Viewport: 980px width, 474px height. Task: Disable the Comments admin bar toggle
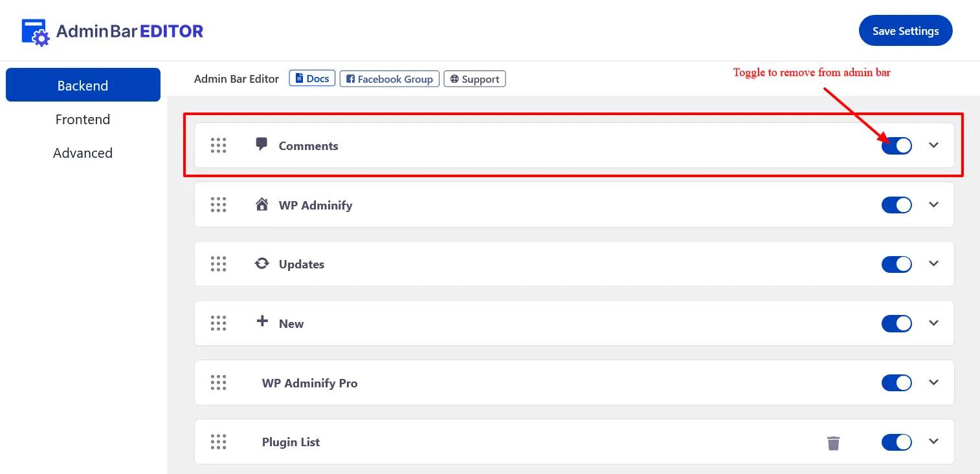[x=896, y=145]
